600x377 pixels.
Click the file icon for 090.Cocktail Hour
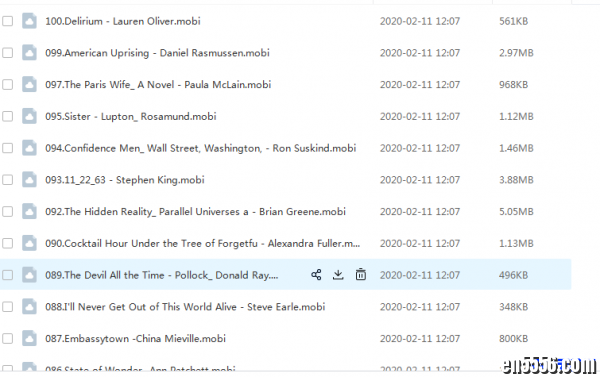click(x=29, y=243)
